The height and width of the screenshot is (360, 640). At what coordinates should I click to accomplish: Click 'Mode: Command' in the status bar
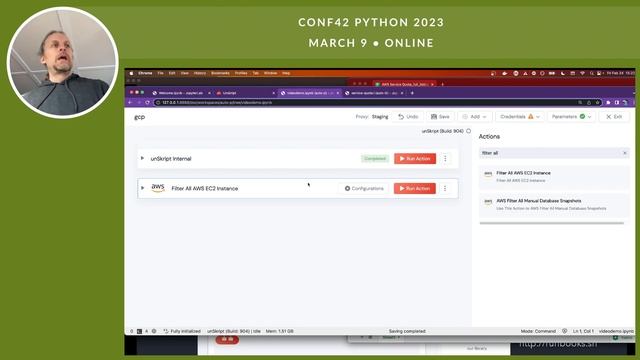[x=538, y=331]
